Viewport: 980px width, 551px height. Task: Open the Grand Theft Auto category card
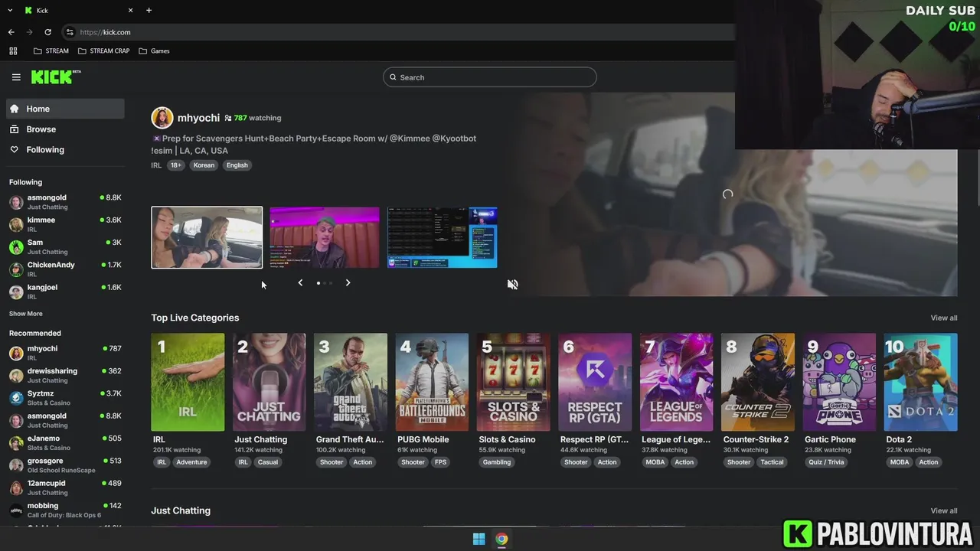click(x=351, y=382)
